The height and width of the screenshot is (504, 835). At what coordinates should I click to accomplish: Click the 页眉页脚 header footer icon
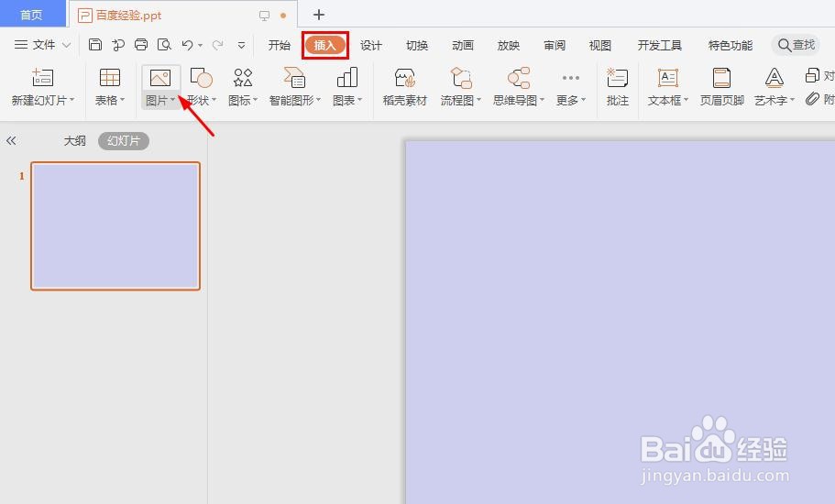tap(721, 78)
